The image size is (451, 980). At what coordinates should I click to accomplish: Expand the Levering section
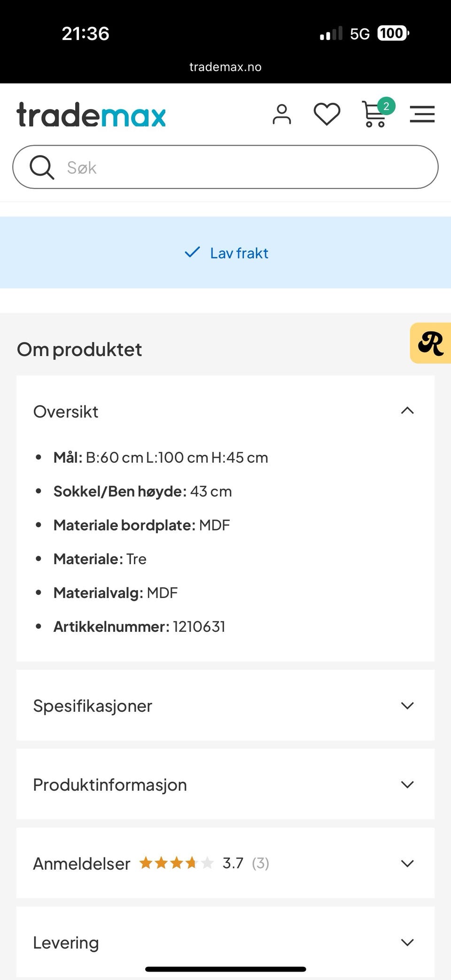pos(407,942)
